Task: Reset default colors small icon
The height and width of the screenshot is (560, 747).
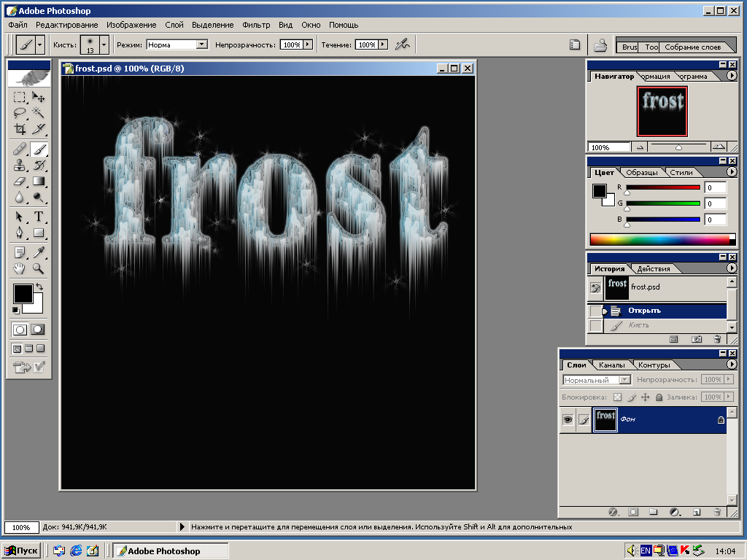Action: (x=16, y=310)
